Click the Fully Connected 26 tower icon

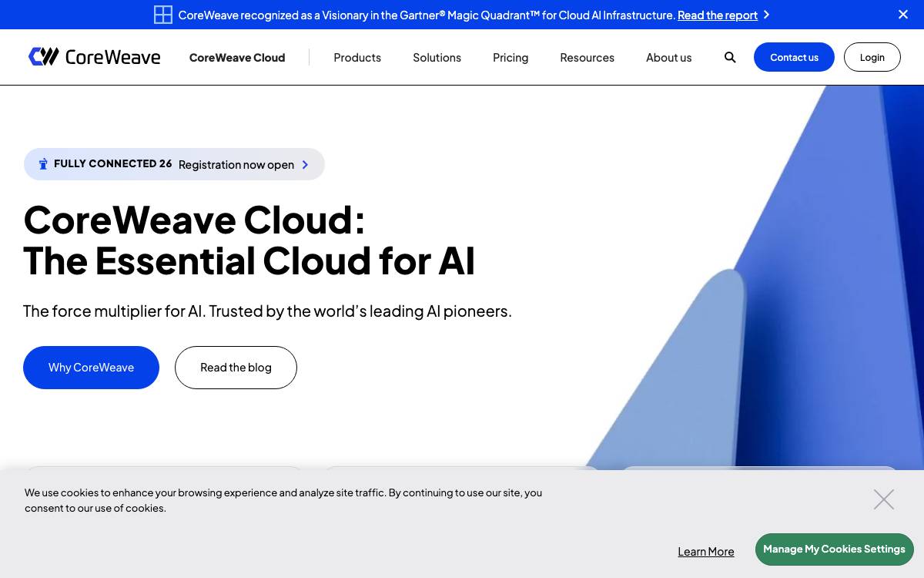coord(43,164)
